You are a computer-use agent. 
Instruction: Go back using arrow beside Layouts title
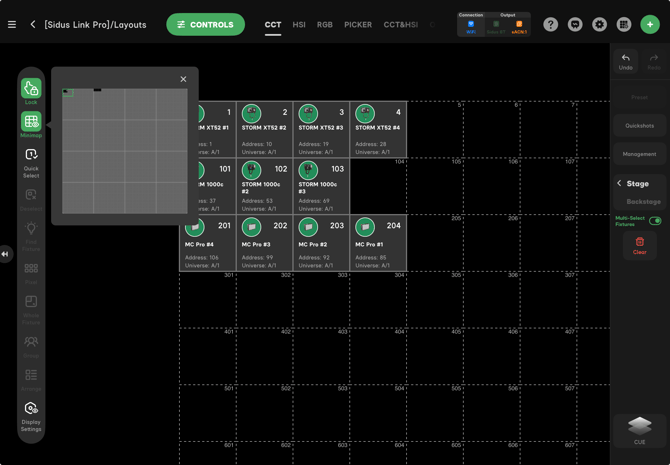[33, 24]
